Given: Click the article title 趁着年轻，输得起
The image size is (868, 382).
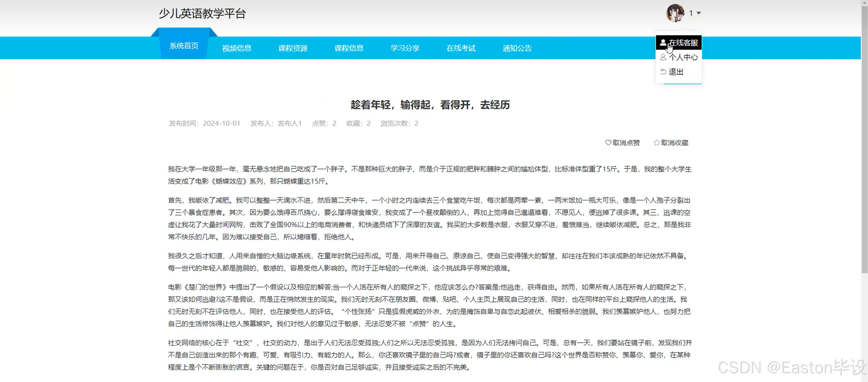Looking at the screenshot, I should coord(430,105).
